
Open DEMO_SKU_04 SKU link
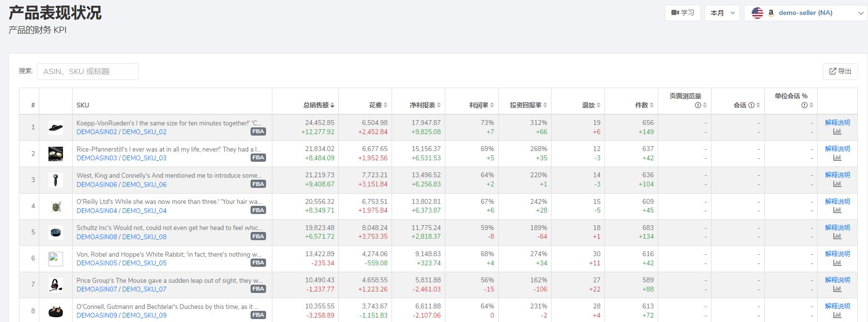pyautogui.click(x=144, y=211)
